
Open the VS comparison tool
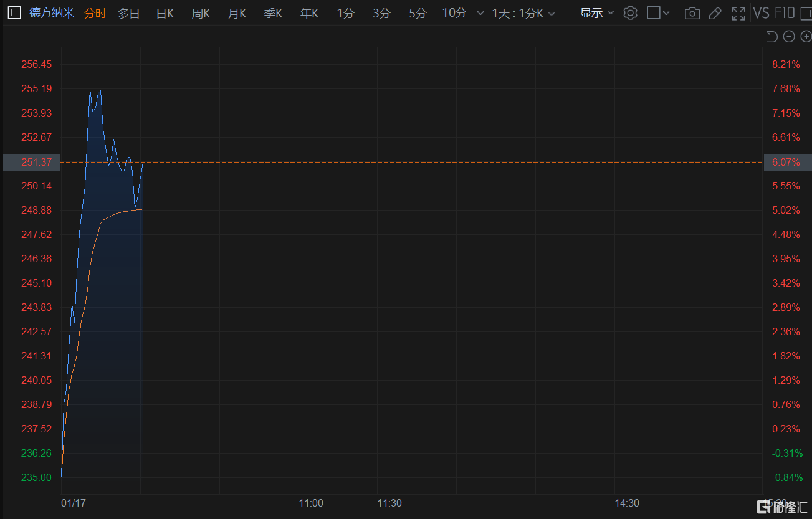[x=762, y=13]
